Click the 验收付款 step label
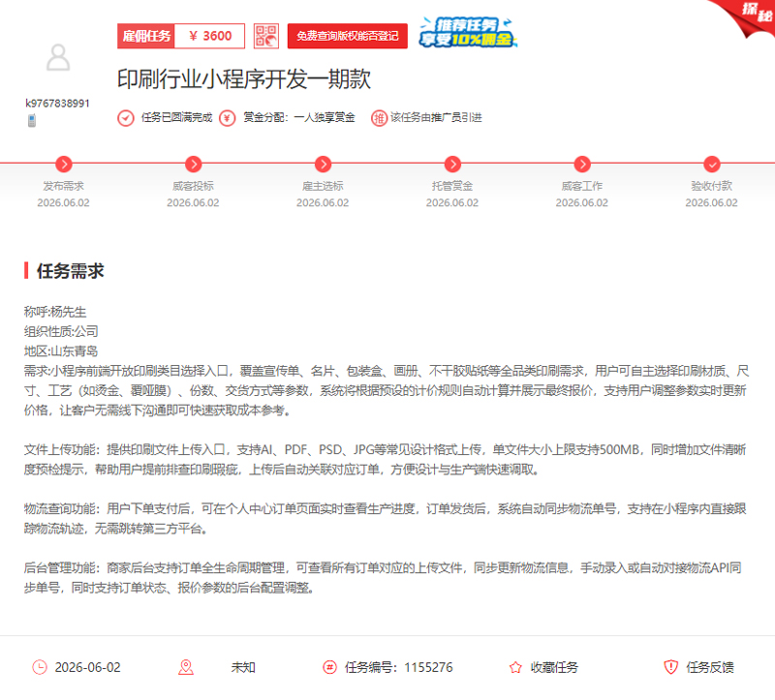Image resolution: width=775 pixels, height=700 pixels. click(x=712, y=186)
